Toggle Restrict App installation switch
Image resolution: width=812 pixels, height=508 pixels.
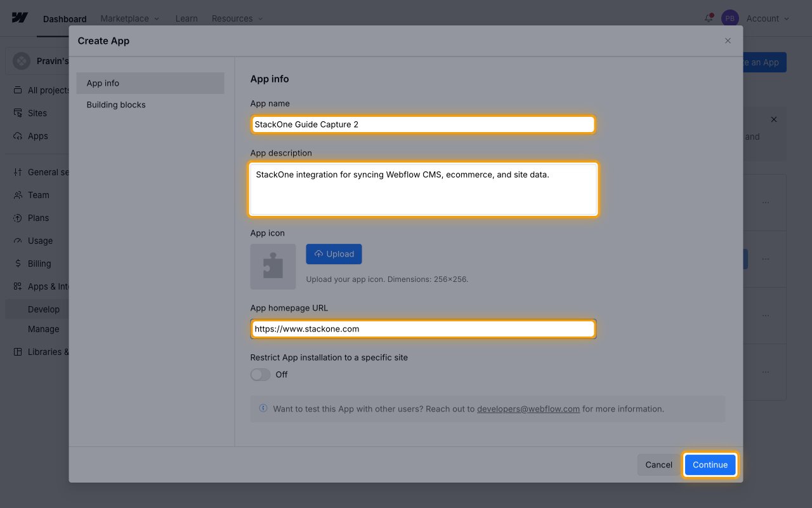(260, 375)
